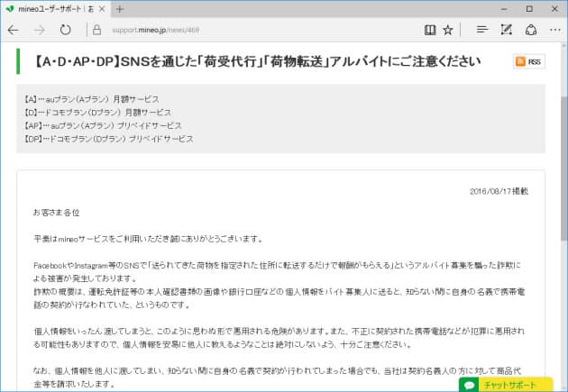Click the 【D】 docomo plan monthly line

click(97, 113)
